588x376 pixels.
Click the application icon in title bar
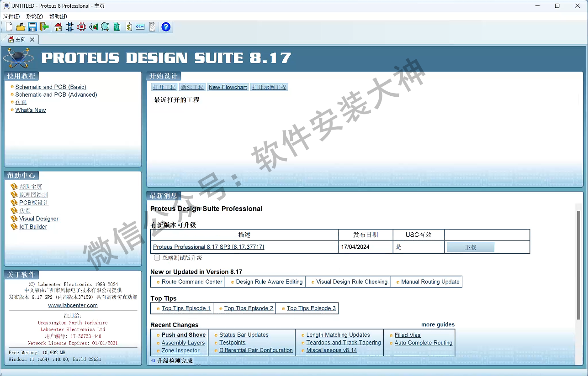click(x=6, y=6)
